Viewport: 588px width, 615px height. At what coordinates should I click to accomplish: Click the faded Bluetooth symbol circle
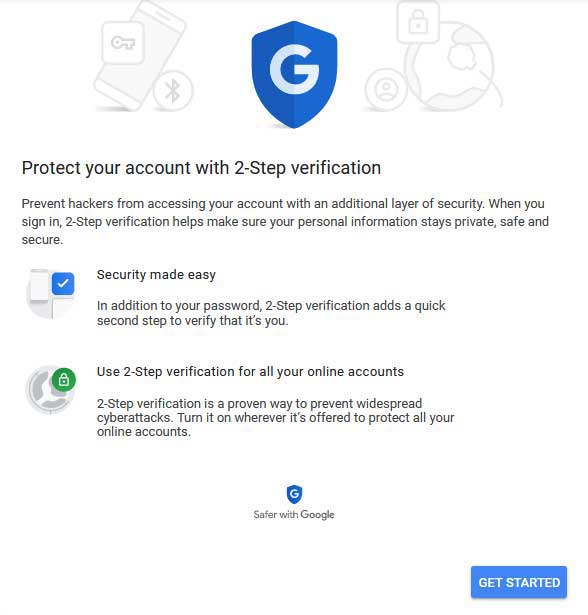tap(173, 91)
